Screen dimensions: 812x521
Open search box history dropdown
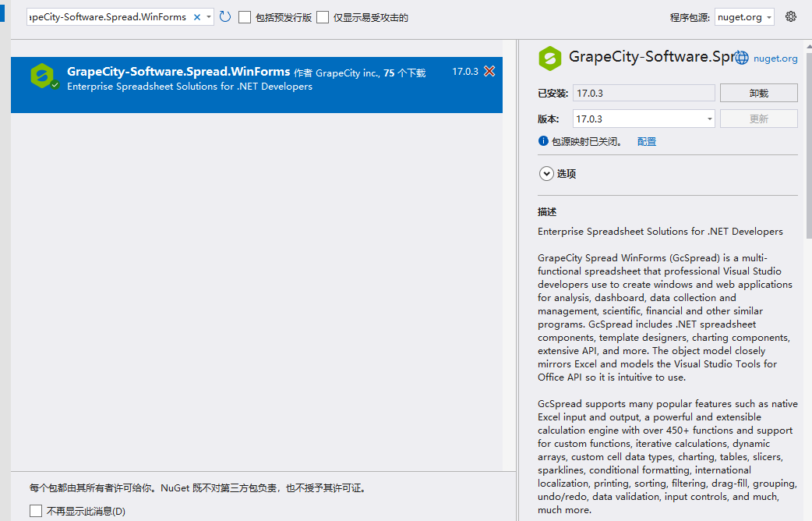pos(209,17)
